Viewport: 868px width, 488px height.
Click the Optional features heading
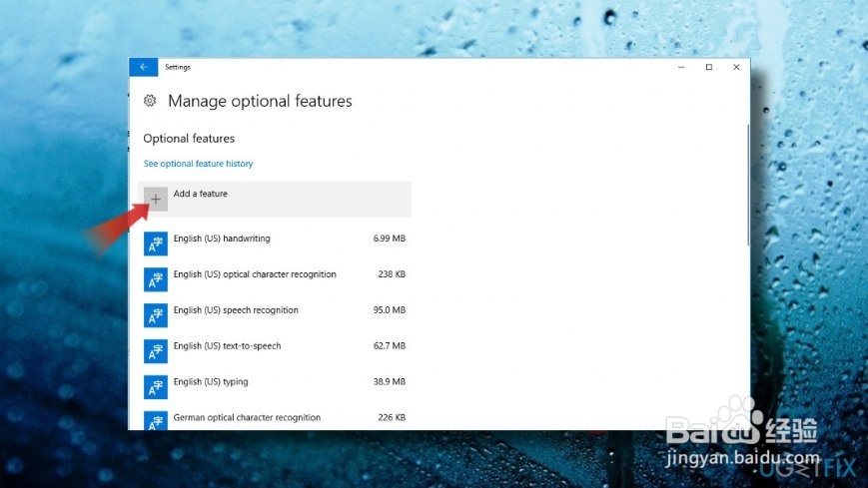[189, 139]
